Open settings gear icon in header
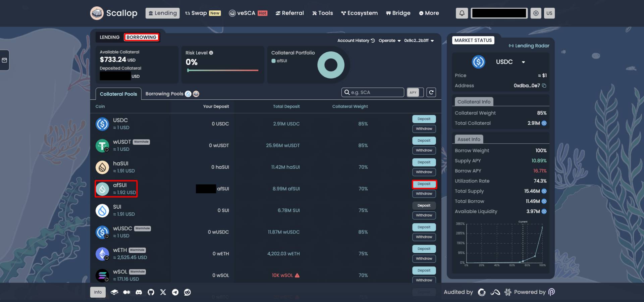The width and height of the screenshot is (644, 302). pos(536,13)
